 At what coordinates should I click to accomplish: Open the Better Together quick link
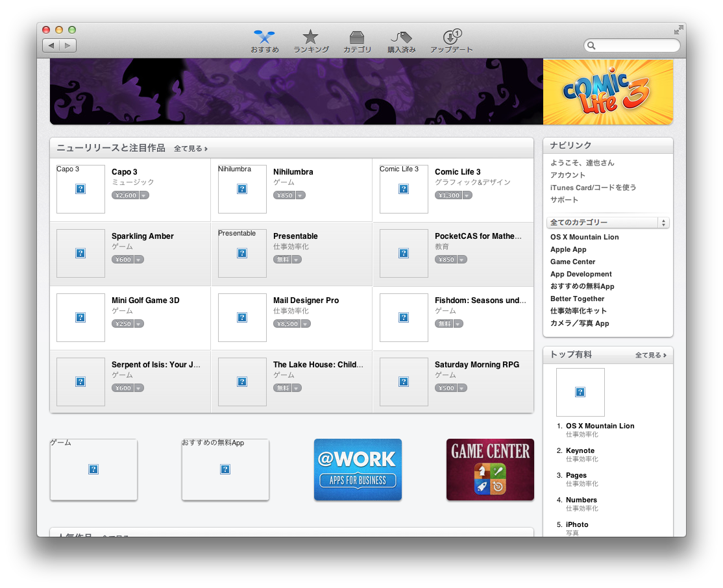click(x=577, y=299)
